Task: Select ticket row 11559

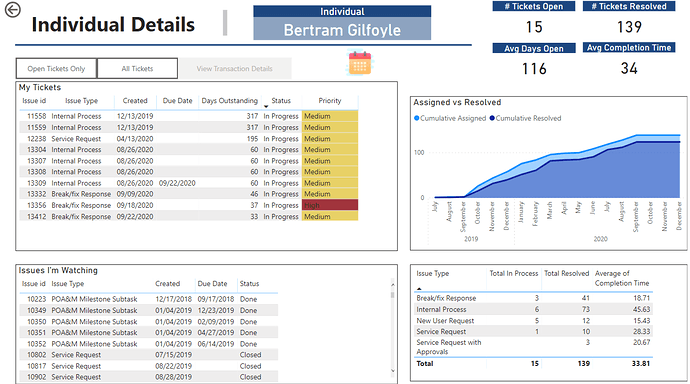Action: pos(188,128)
